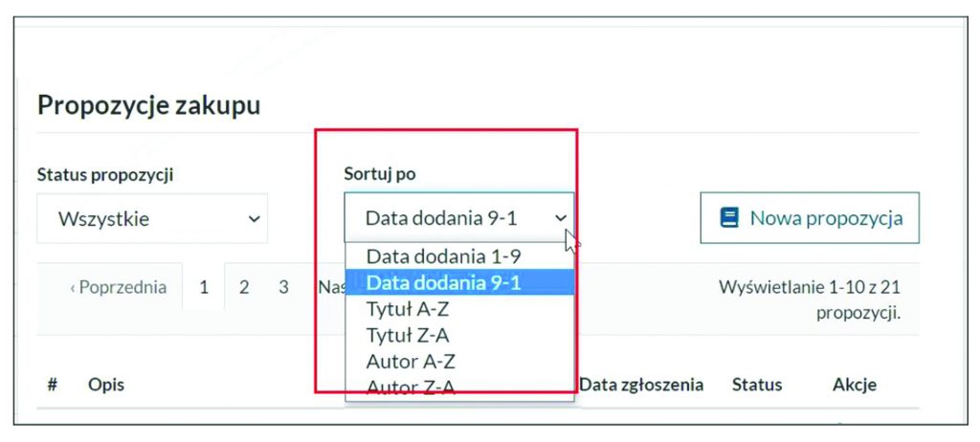Click the # column header

53,385
